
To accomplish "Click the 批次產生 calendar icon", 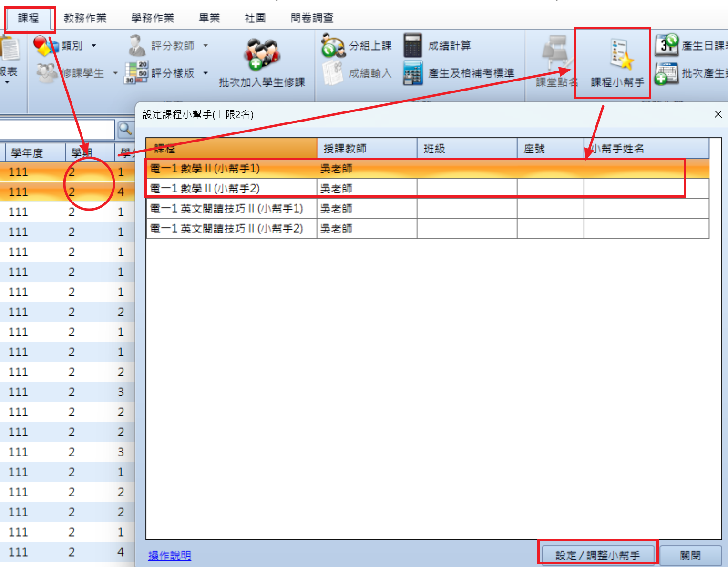I will 666,73.
